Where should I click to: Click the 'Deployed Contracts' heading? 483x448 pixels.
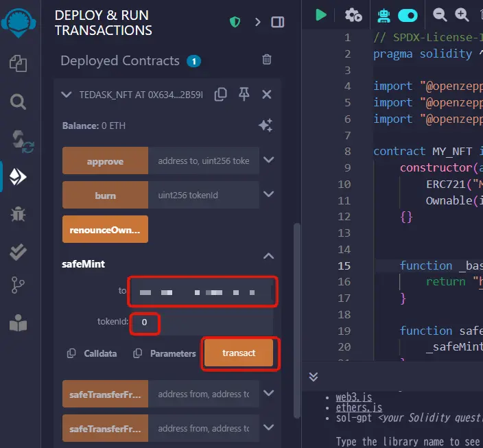click(120, 61)
